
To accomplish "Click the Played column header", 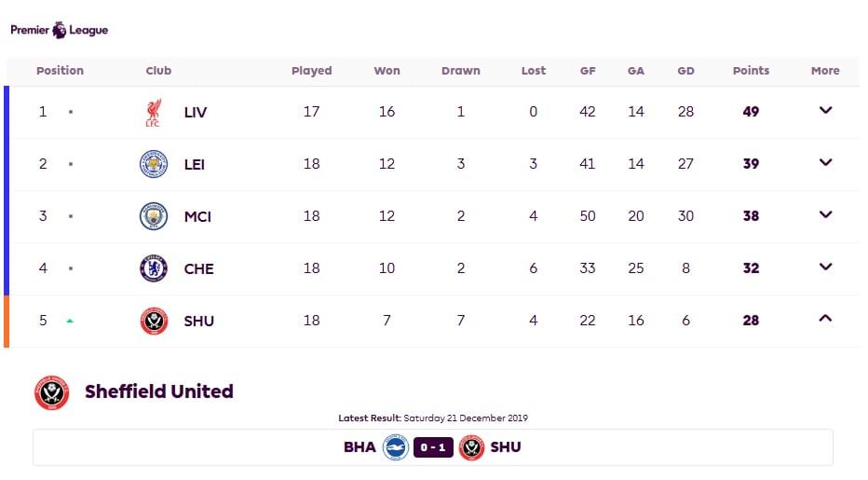I will pos(312,71).
